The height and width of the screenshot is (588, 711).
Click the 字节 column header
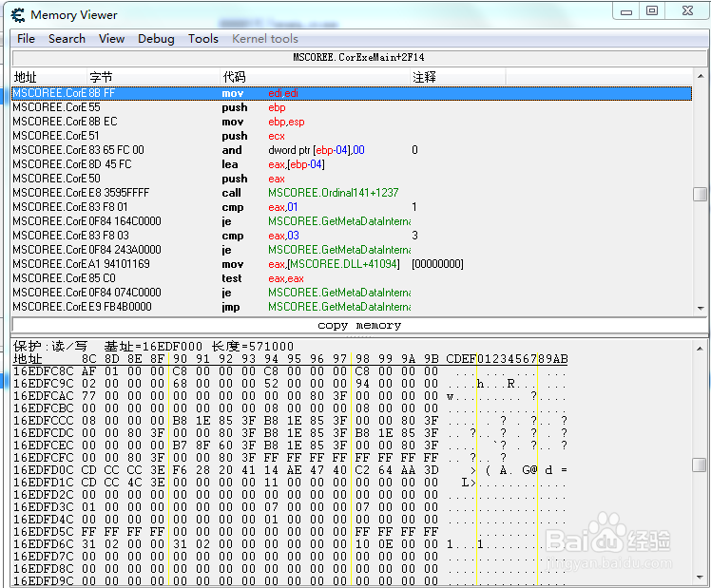click(153, 77)
